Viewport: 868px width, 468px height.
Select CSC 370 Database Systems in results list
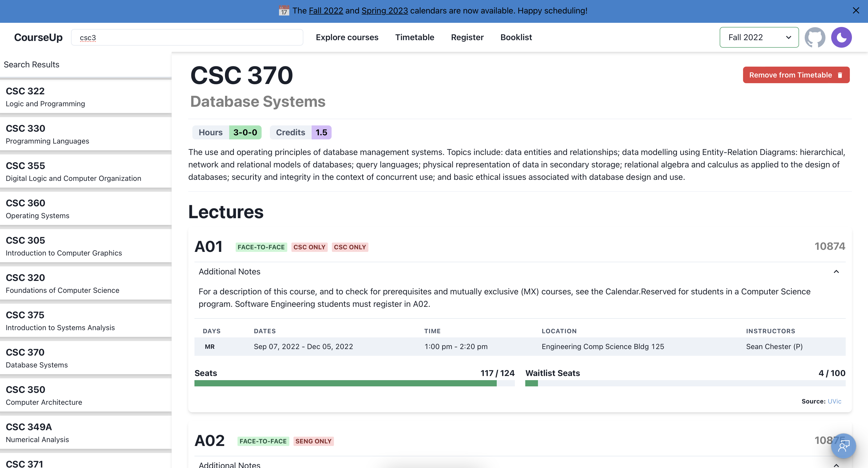[86, 358]
